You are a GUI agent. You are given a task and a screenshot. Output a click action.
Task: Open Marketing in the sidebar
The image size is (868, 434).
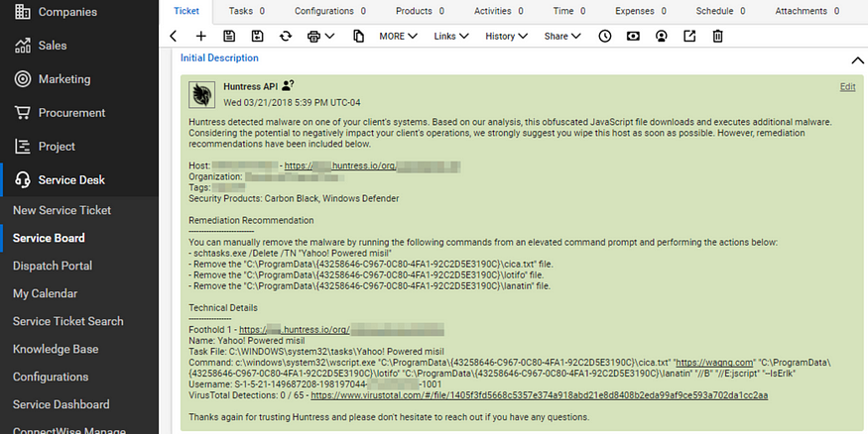[x=64, y=79]
